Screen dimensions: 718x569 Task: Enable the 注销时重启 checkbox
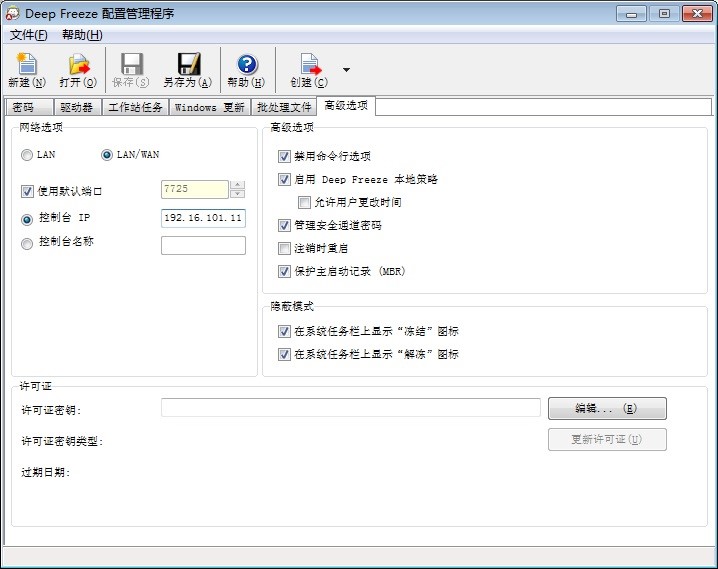[x=284, y=249]
